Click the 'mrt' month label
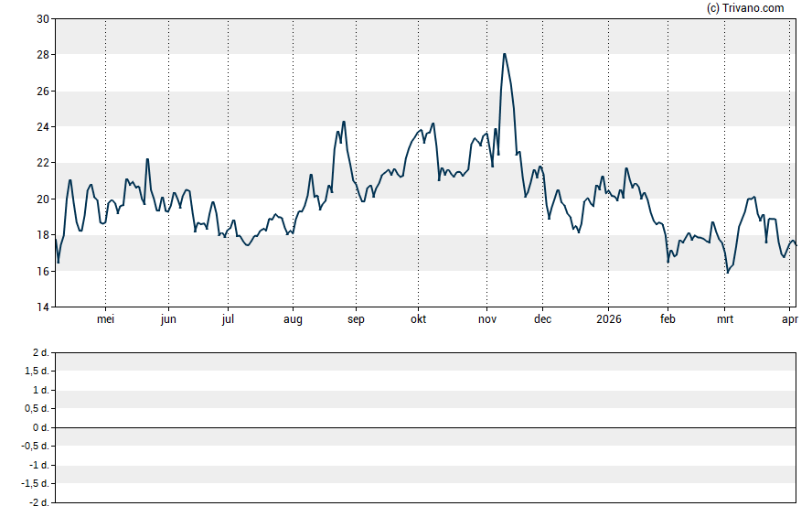This screenshot has height=517, width=812. pyautogui.click(x=724, y=319)
